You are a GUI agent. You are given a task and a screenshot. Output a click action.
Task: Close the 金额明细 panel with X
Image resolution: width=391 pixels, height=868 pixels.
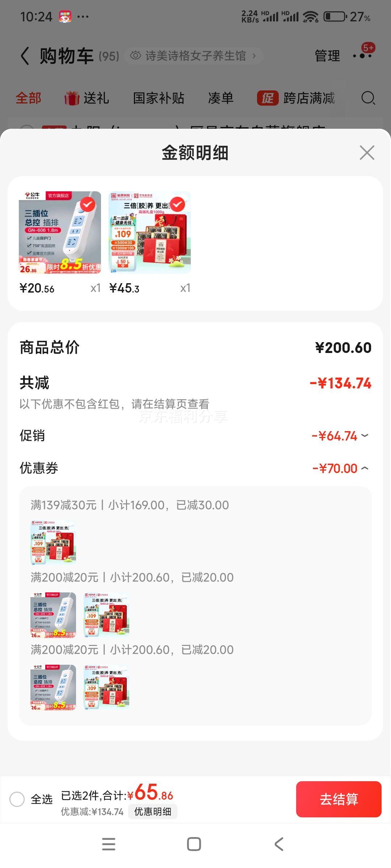(367, 153)
